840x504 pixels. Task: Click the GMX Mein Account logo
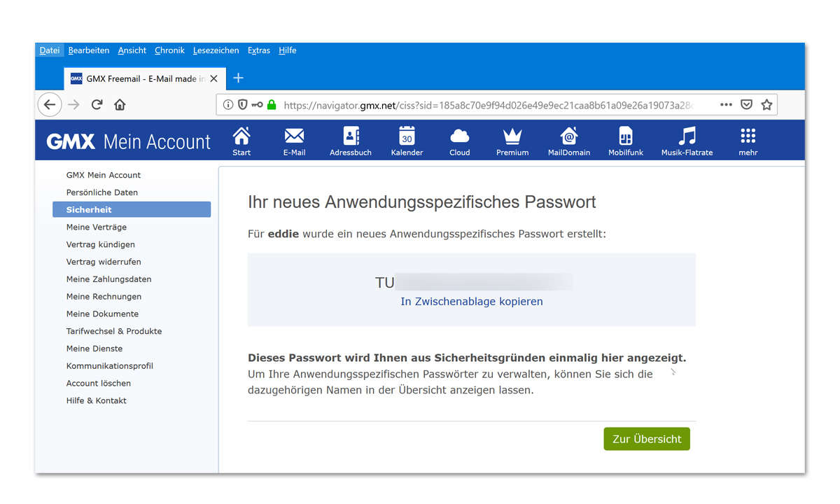pos(129,141)
